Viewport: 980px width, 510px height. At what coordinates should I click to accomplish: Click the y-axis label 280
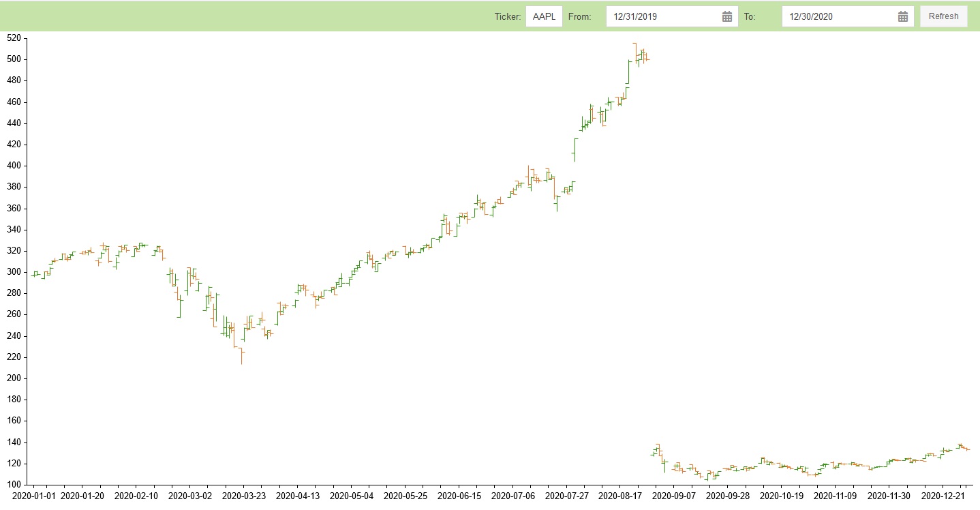[14, 293]
